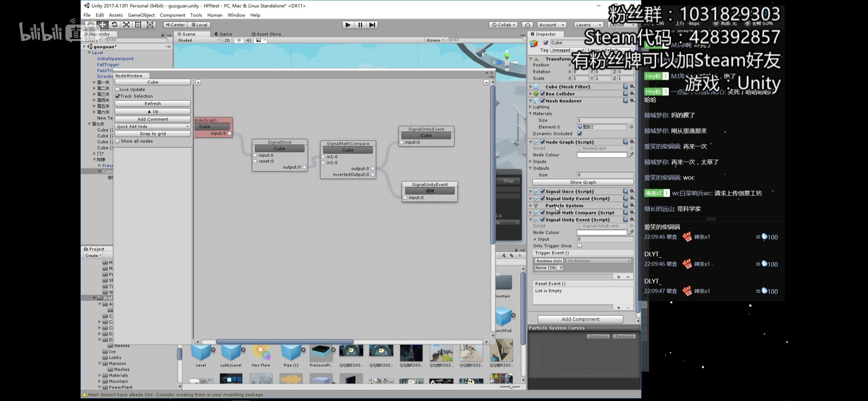Screen dimensions: 868x401
Task: Switch to the Game tab
Action: [x=223, y=34]
